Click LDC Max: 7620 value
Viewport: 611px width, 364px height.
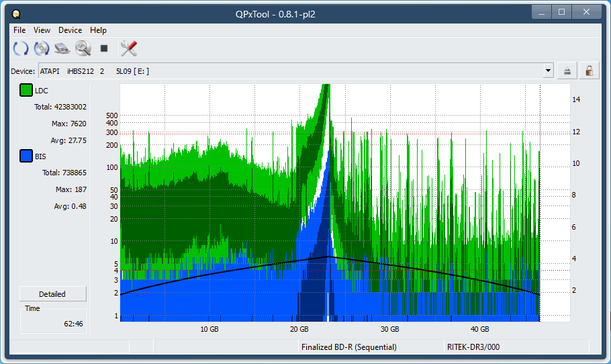(x=69, y=124)
